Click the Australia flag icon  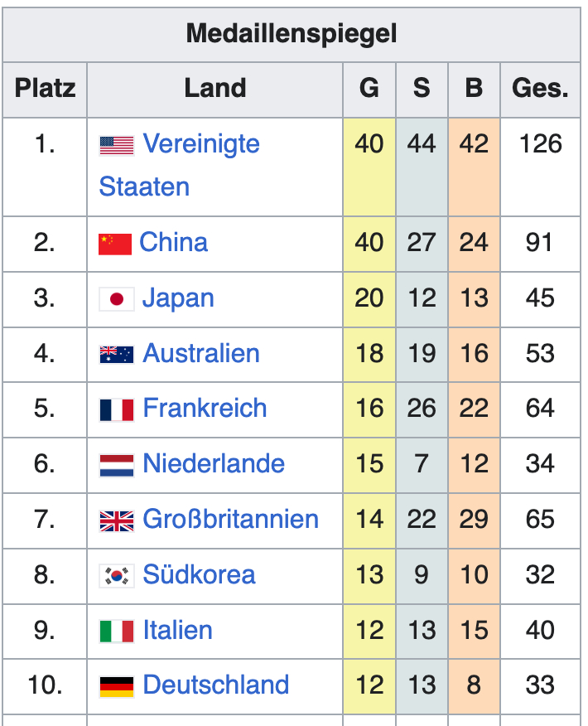click(116, 355)
